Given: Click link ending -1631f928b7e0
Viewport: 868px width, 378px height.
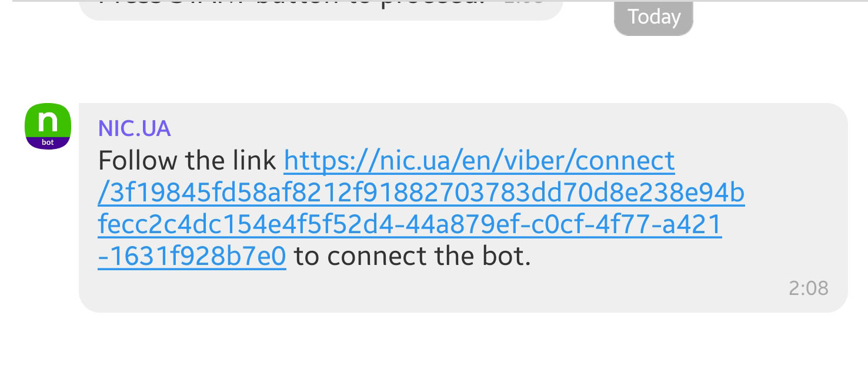Looking at the screenshot, I should [x=192, y=257].
